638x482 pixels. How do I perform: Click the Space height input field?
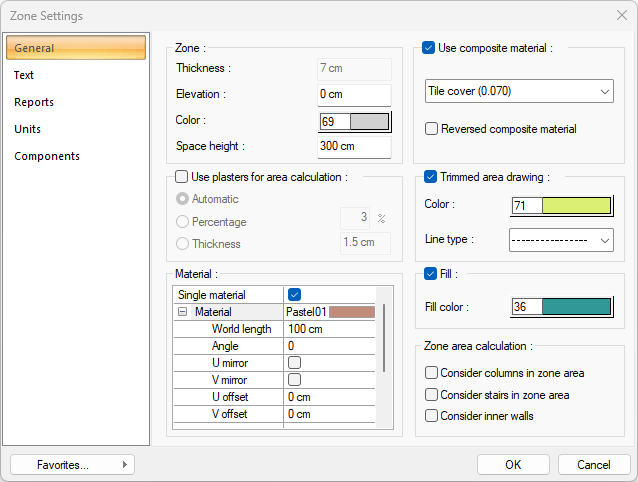[x=353, y=147]
